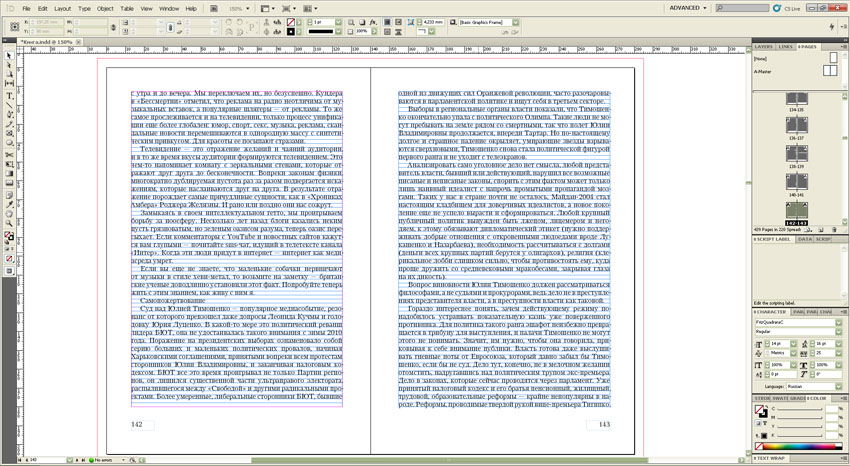Viewport: 850px width, 466px height.
Task: Click formatting affects text T icon
Action: (x=765, y=423)
